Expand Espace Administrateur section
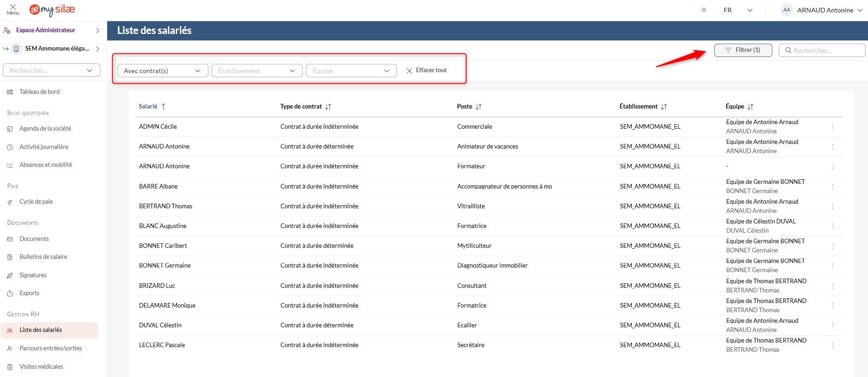 (51, 30)
